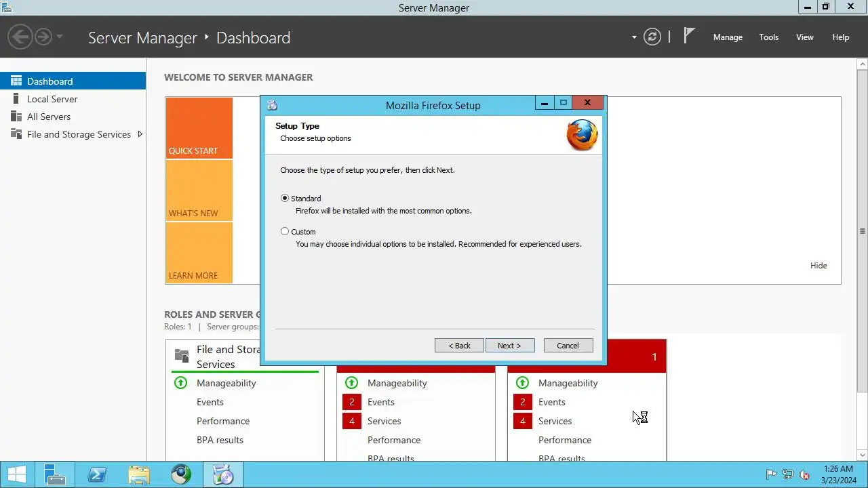The height and width of the screenshot is (488, 868).
Task: Open the taskbar clock and date
Action: pos(838,474)
